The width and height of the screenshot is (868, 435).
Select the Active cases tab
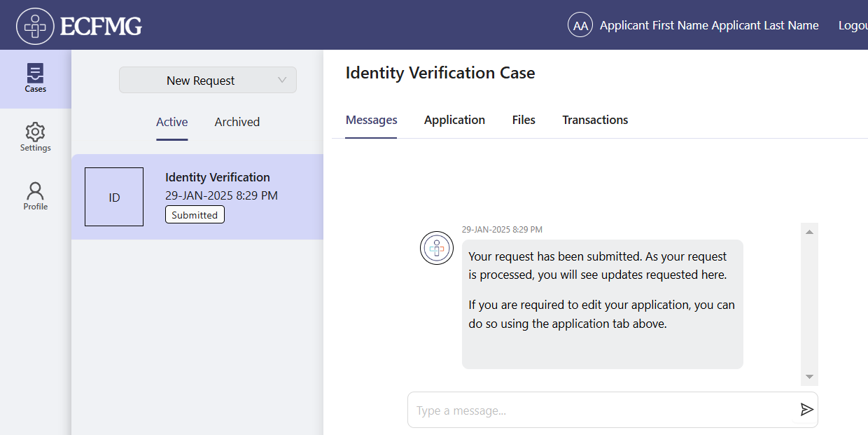tap(171, 121)
